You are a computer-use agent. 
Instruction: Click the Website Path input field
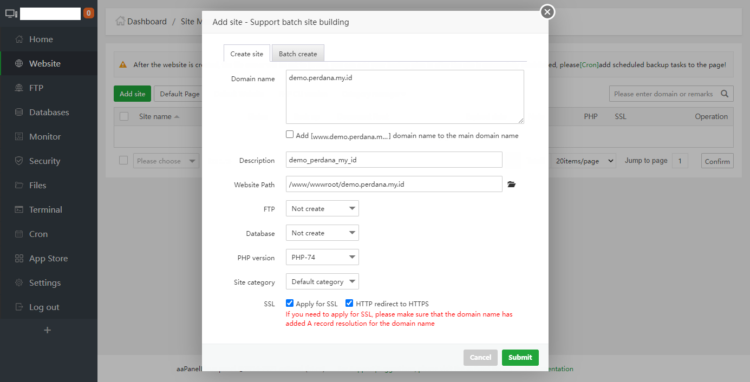[394, 184]
